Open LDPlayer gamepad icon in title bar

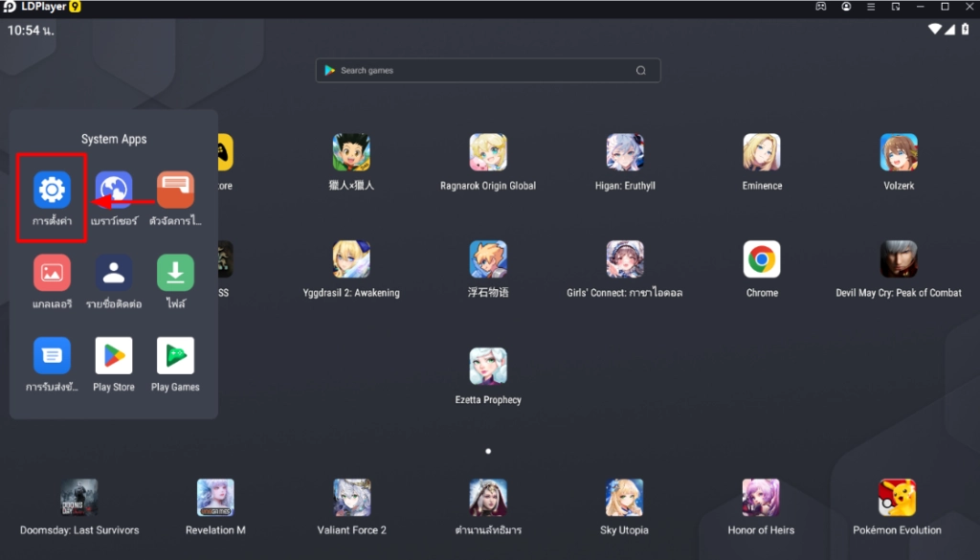821,7
